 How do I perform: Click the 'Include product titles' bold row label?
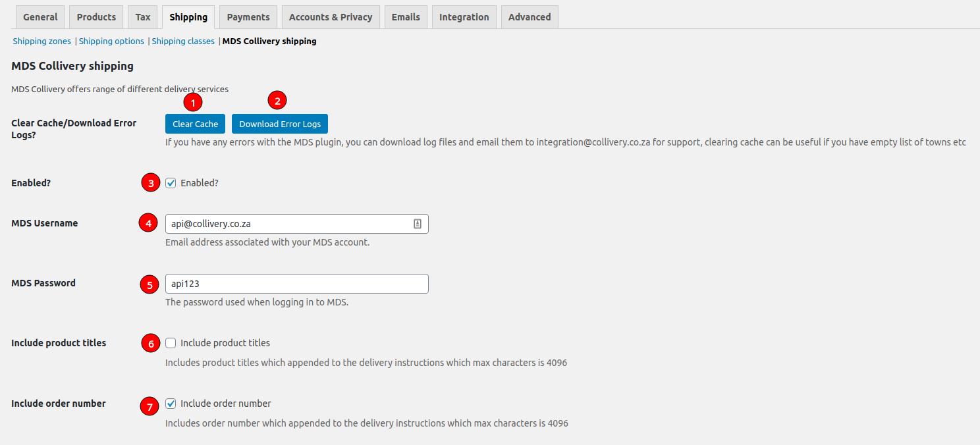tap(59, 343)
